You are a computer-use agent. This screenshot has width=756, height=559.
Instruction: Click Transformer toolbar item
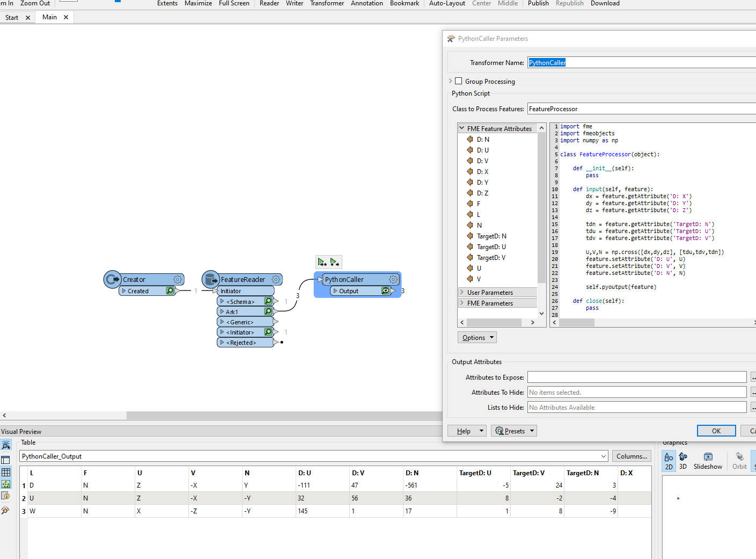pyautogui.click(x=327, y=3)
